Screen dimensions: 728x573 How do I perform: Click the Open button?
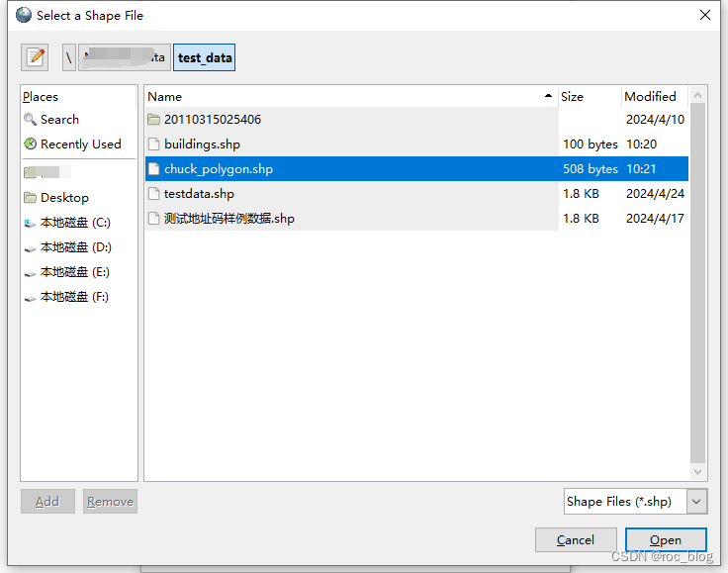point(666,540)
